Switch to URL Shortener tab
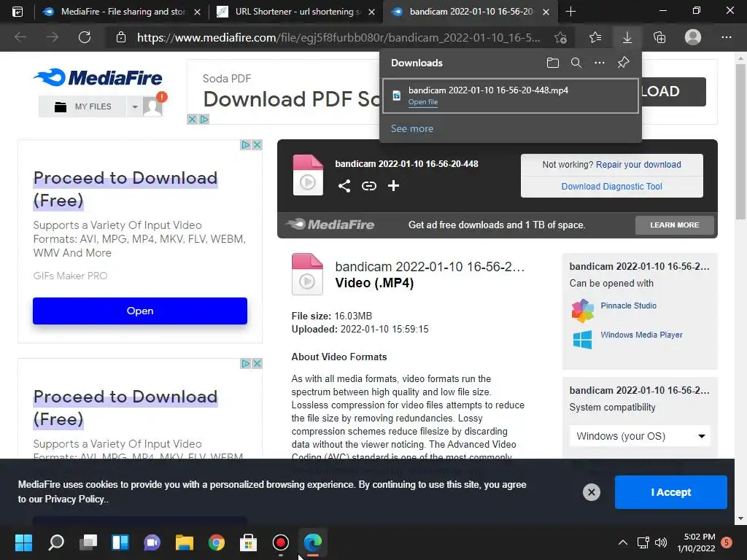This screenshot has height=560, width=747. [295, 12]
